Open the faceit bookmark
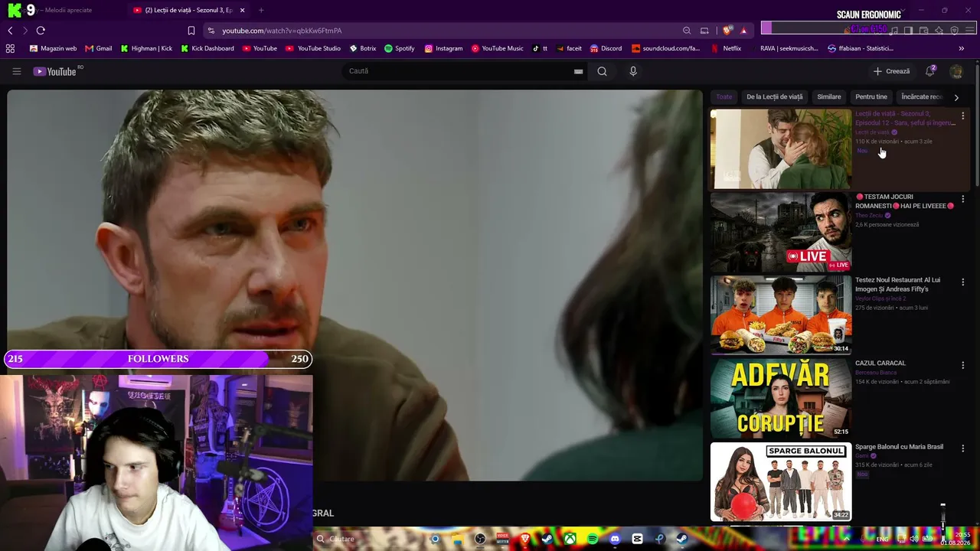Viewport: 980px width, 551px height. 569,48
